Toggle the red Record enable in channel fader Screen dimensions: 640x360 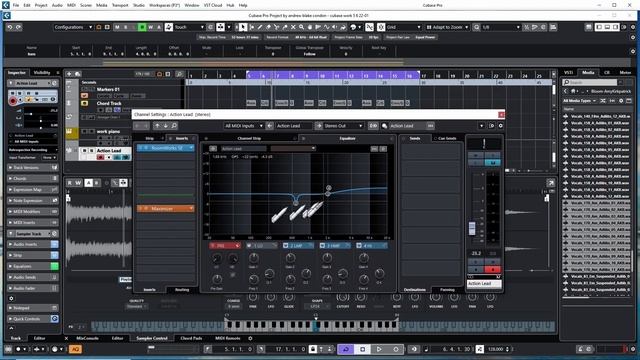492,269
